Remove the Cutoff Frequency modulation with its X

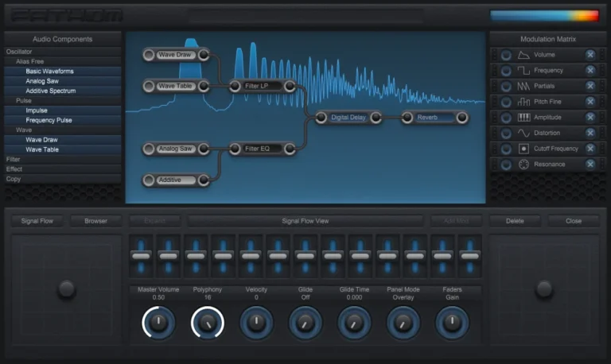[590, 149]
